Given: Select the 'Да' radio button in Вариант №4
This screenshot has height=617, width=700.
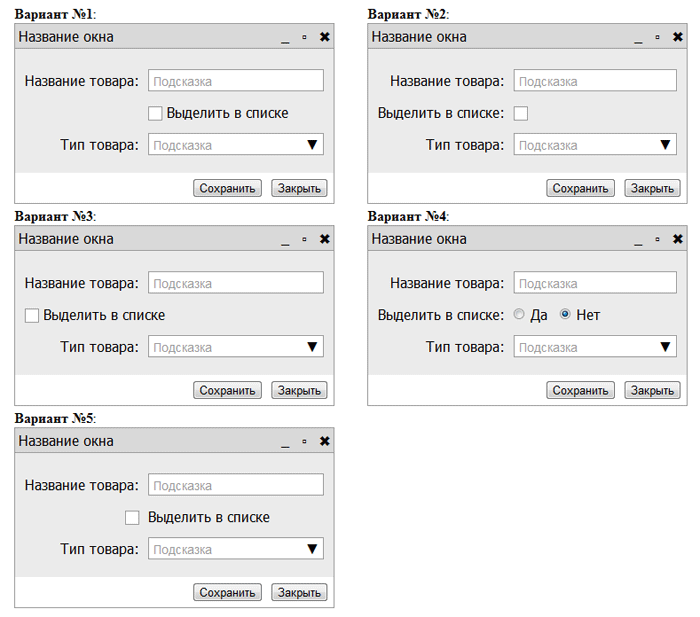Looking at the screenshot, I should click(519, 315).
